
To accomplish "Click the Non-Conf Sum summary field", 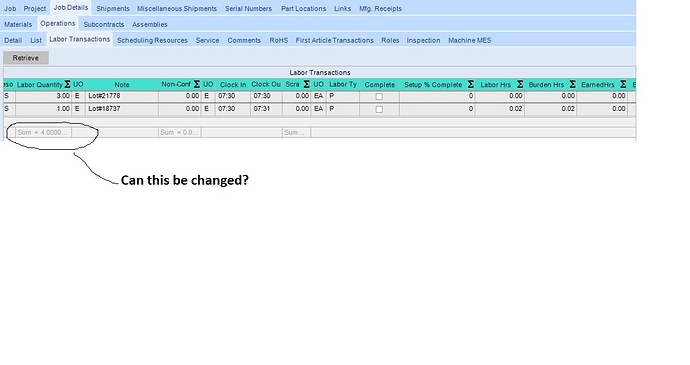I will (180, 132).
